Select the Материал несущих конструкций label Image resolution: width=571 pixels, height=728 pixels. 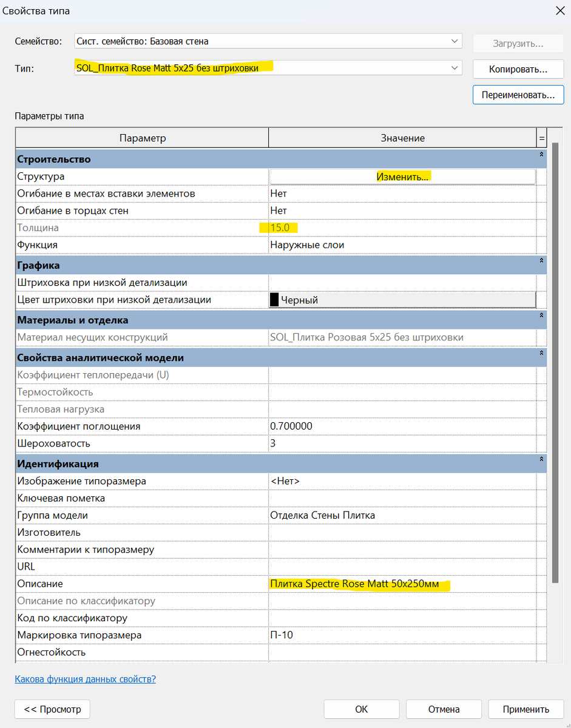coord(93,337)
